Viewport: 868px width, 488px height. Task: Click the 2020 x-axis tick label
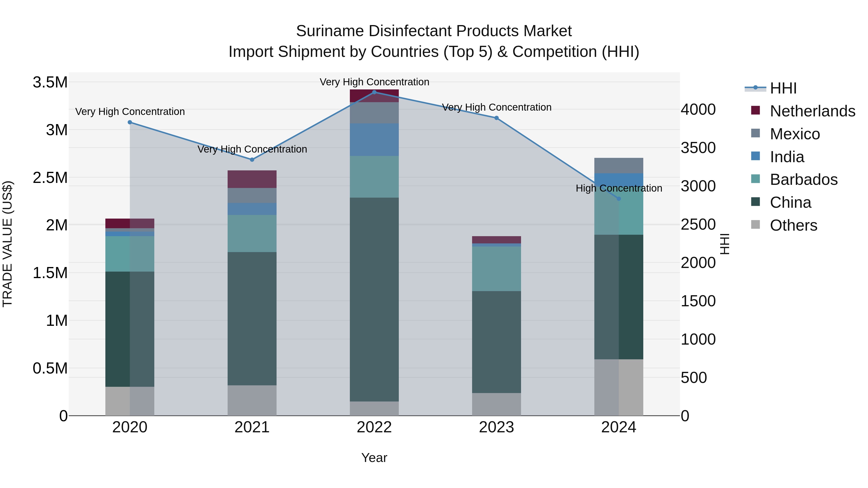tap(130, 427)
